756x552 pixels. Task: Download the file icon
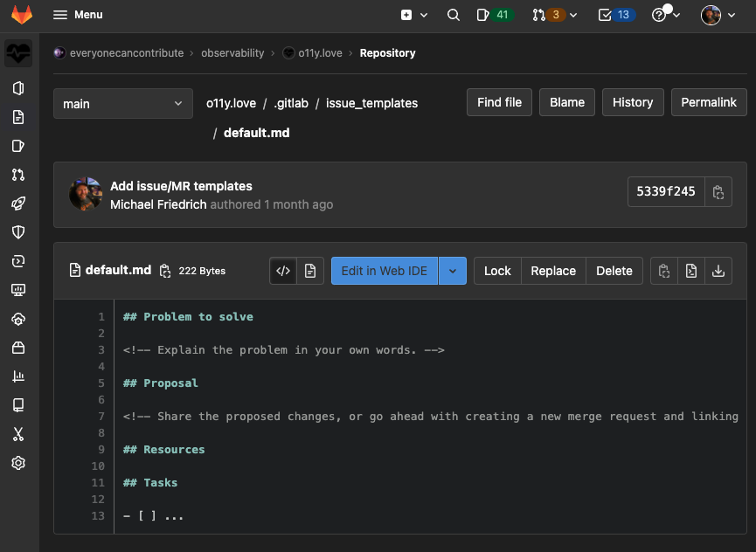pyautogui.click(x=718, y=271)
